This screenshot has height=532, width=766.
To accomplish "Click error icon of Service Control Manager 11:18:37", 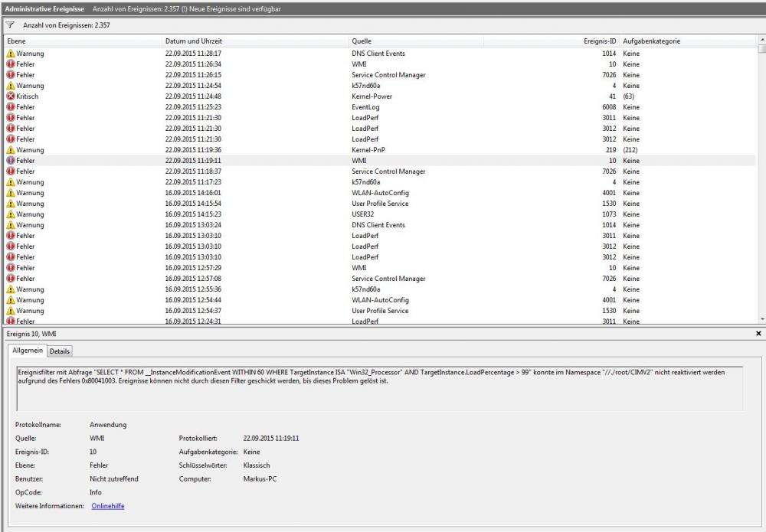I will [11, 171].
